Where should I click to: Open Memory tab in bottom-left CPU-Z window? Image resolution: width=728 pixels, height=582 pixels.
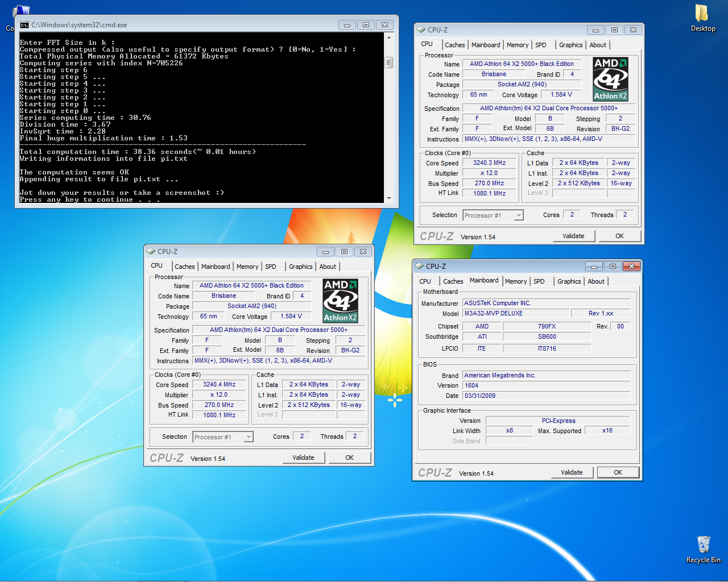[247, 267]
